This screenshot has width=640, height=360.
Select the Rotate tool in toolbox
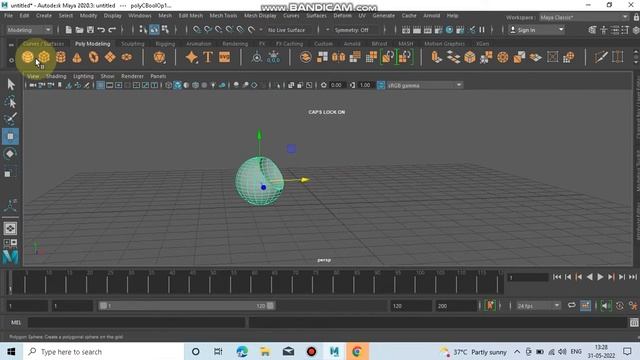(x=10, y=154)
